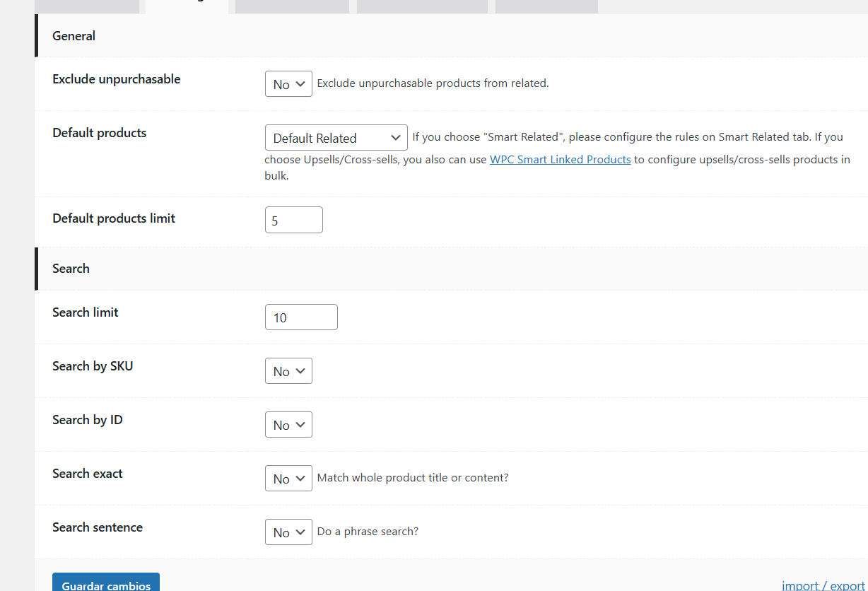Click the General section heading
The height and width of the screenshot is (591, 868).
pos(74,36)
